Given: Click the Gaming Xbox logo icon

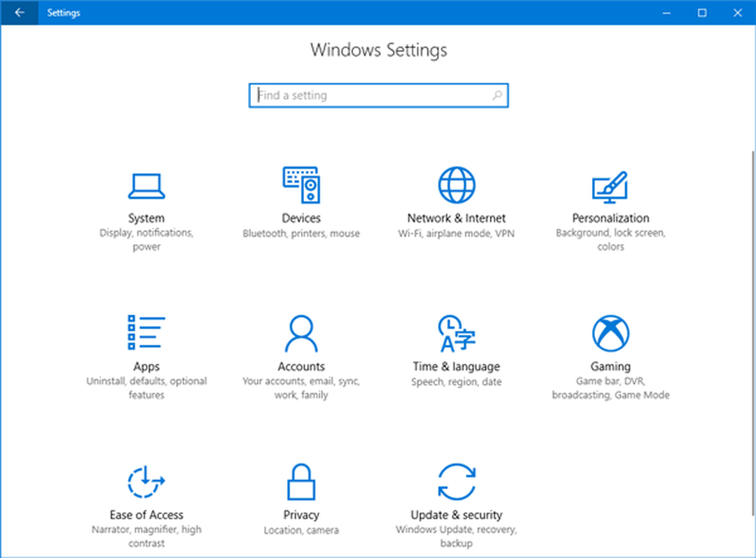Looking at the screenshot, I should pos(610,333).
